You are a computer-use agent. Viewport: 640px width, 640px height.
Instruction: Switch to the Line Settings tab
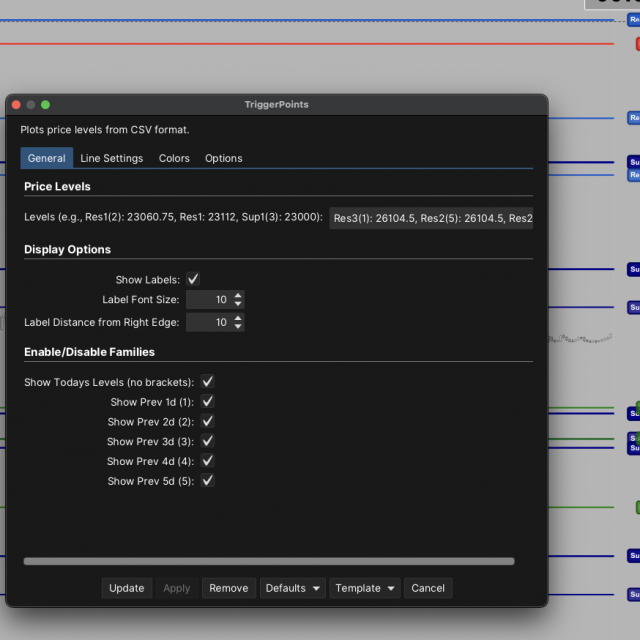tap(111, 158)
